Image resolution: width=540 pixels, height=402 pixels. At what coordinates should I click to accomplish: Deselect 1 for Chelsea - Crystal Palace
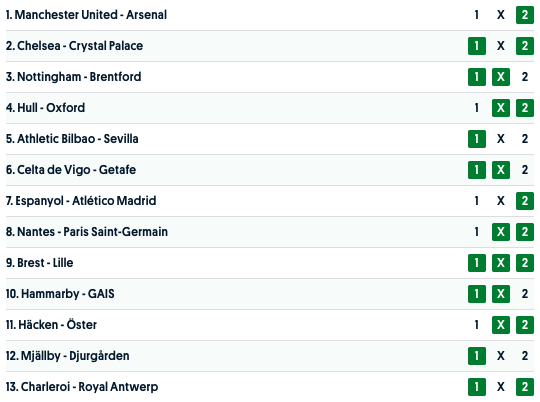tap(477, 46)
